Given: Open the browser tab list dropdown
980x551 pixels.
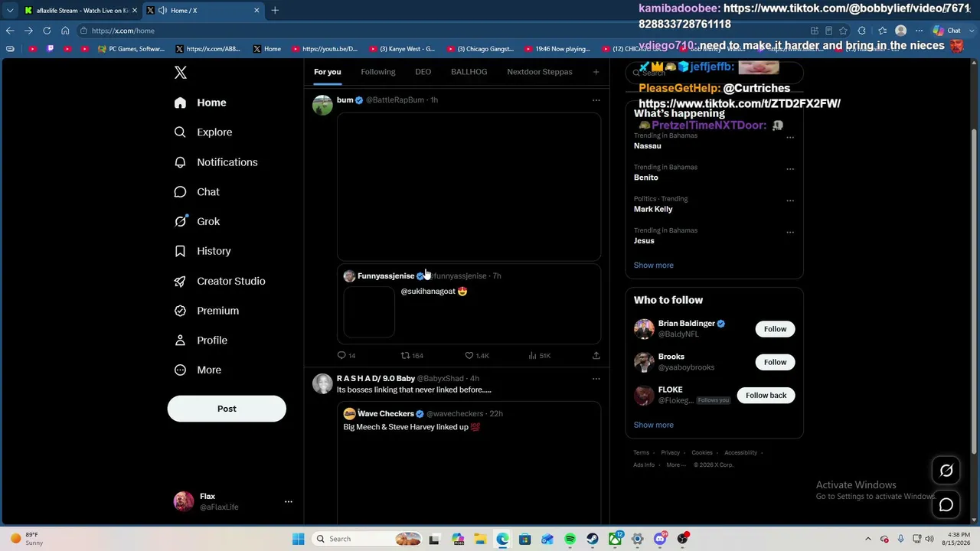Looking at the screenshot, I should [10, 10].
